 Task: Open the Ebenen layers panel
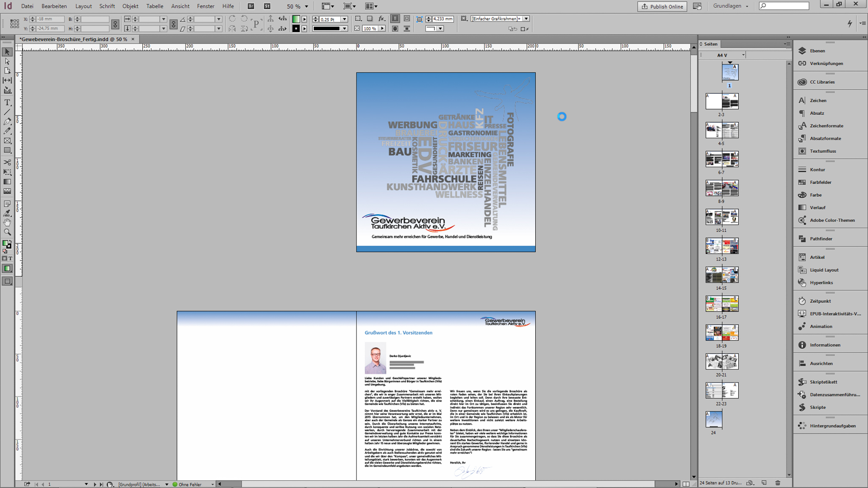817,51
